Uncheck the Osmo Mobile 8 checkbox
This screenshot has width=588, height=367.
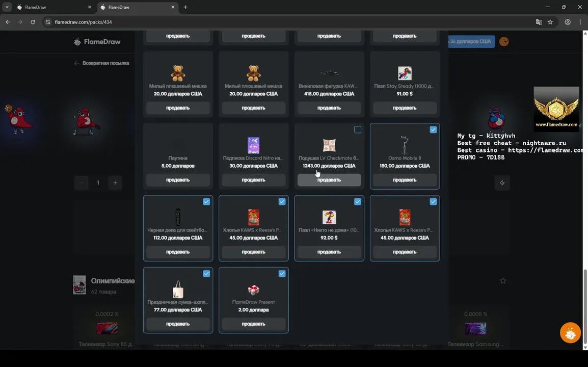433,129
